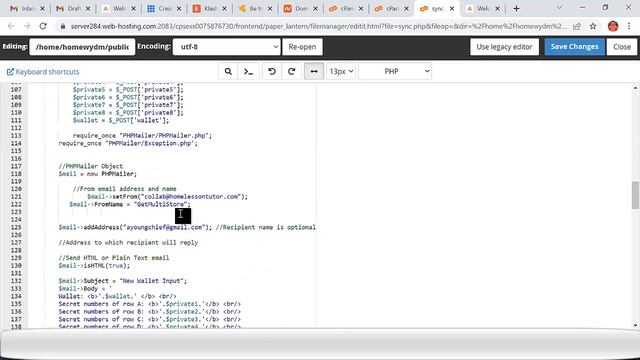
Task: Open the browser profile avatar
Action: coord(613,26)
